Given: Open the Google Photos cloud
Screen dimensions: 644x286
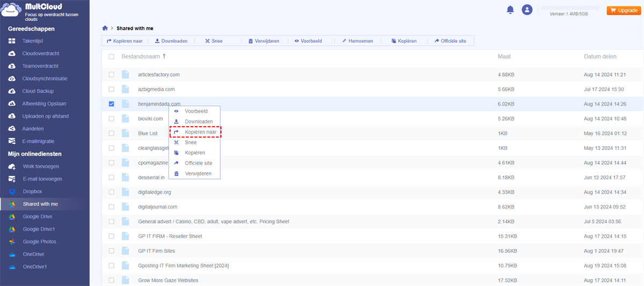Looking at the screenshot, I should pos(39,241).
